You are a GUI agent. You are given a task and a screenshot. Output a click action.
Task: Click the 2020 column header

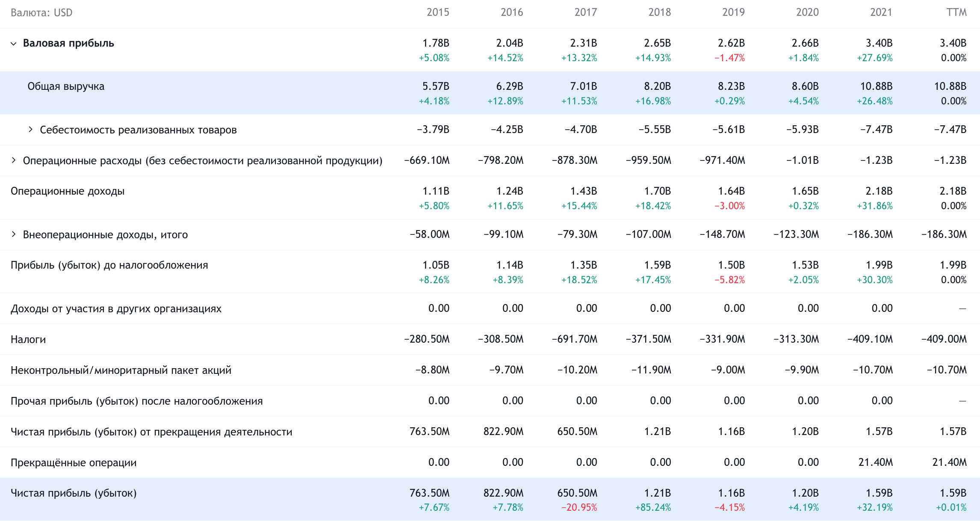tap(808, 12)
